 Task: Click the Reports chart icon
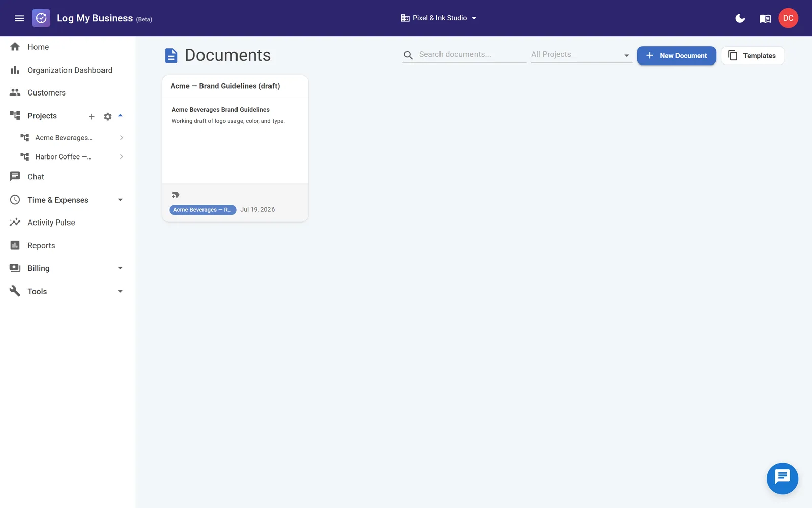pos(15,245)
